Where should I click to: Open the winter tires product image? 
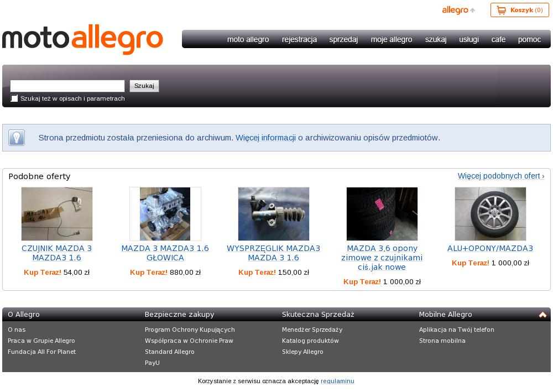pyautogui.click(x=382, y=214)
